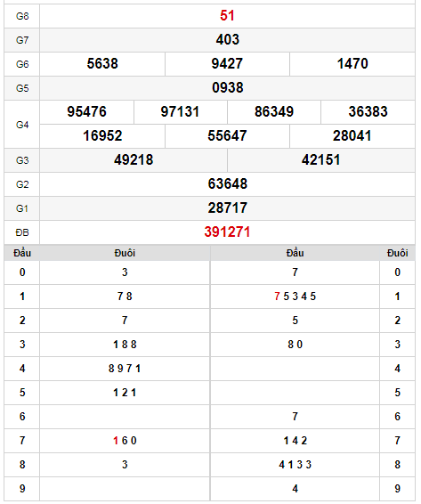Select the G6 result 9427
421x504 pixels.
coord(227,63)
